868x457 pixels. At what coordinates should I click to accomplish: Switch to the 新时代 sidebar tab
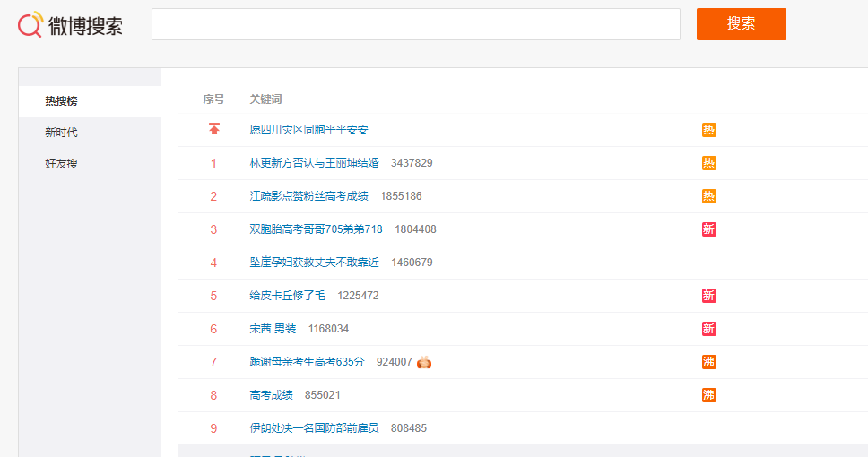pyautogui.click(x=61, y=133)
